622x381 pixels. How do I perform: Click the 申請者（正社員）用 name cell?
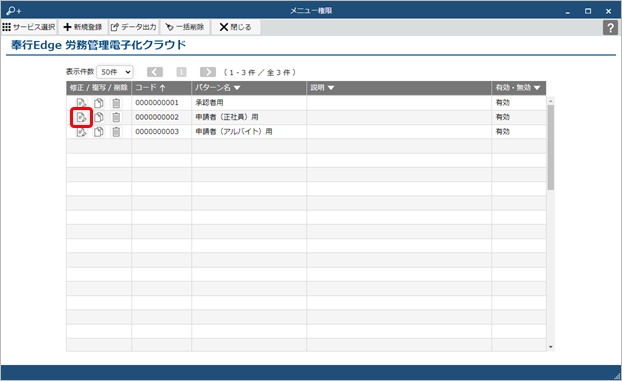[x=249, y=117]
